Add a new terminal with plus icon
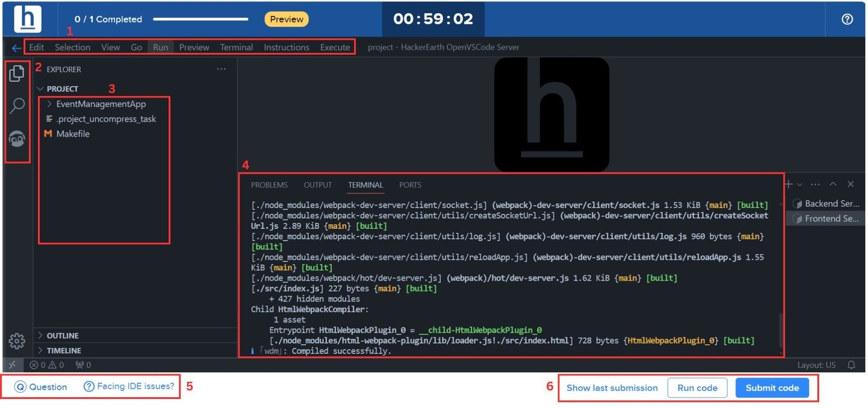Screen dimensions: 868x408 point(789,184)
